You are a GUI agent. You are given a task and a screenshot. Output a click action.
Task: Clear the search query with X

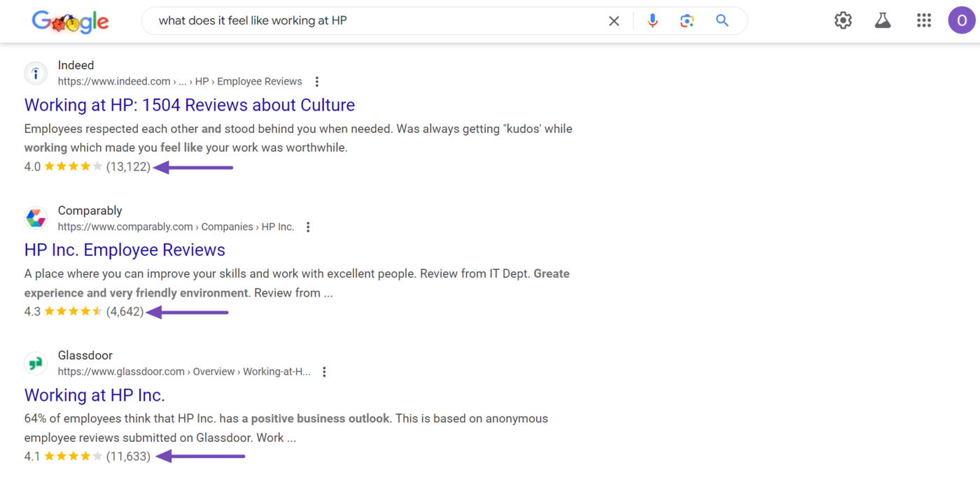tap(614, 21)
